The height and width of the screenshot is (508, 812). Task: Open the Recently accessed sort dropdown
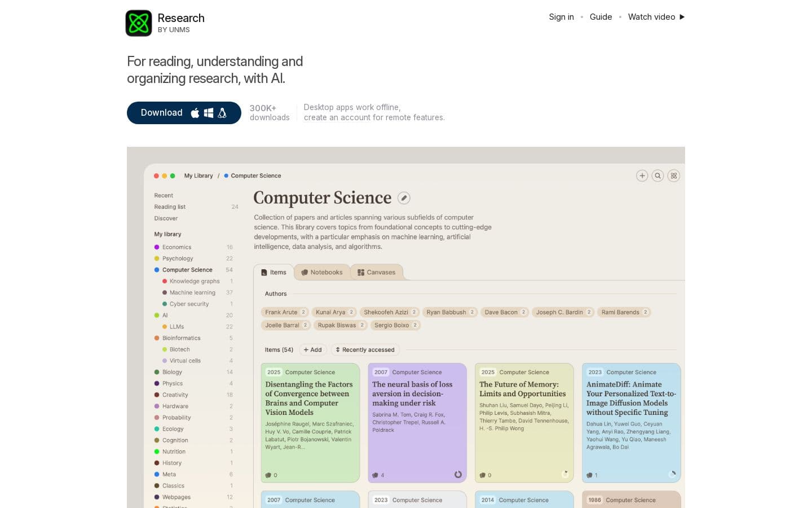[365, 350]
